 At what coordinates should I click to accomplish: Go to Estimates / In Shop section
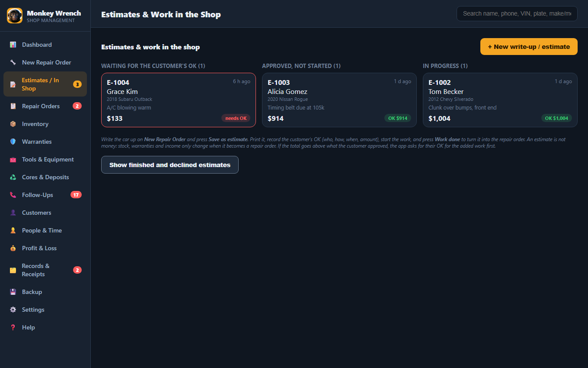tap(45, 84)
